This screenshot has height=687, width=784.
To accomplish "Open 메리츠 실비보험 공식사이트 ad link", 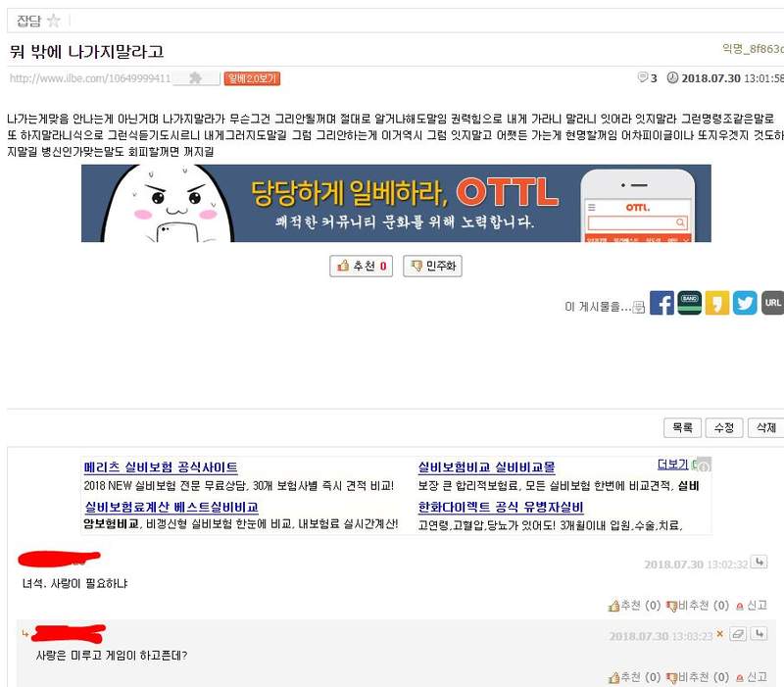I will 161,467.
